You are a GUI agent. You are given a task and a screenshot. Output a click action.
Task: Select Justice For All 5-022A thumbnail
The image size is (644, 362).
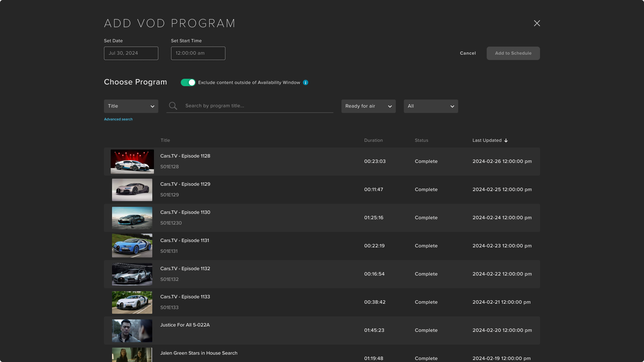tap(132, 330)
